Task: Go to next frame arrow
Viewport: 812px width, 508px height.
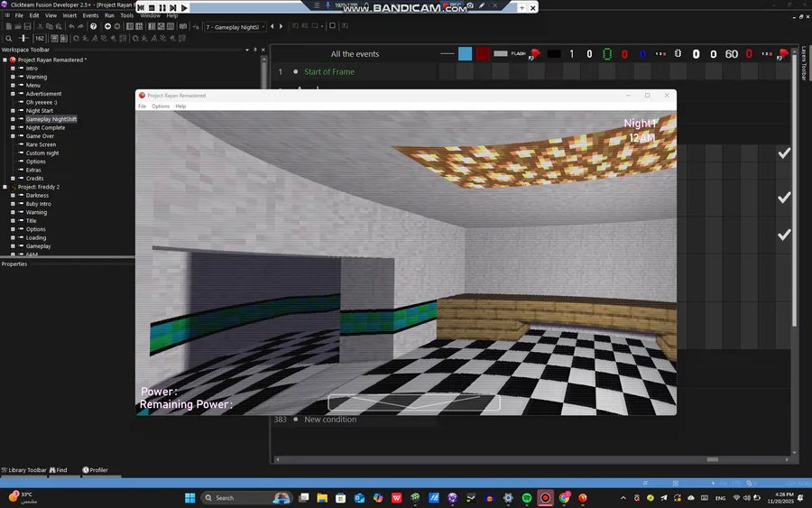Action: point(281,26)
